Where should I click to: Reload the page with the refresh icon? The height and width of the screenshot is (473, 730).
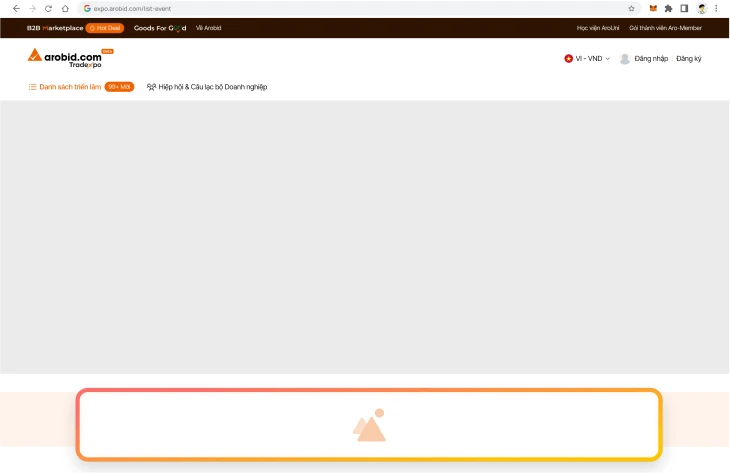point(48,8)
